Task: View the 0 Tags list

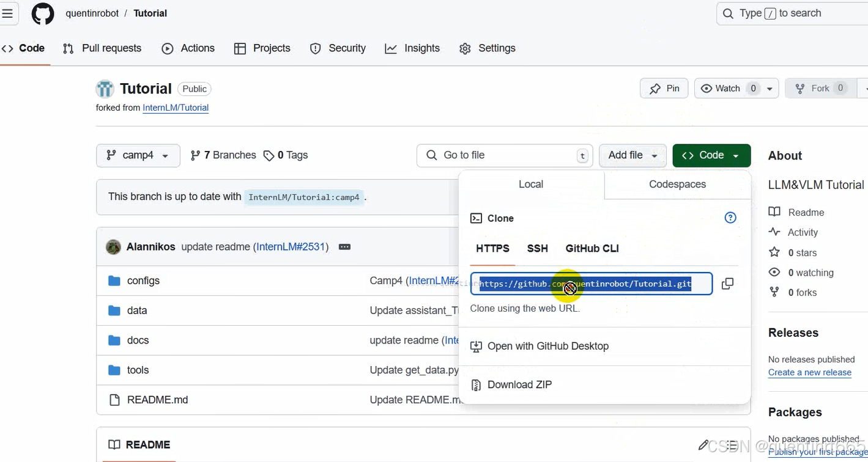Action: tap(286, 155)
